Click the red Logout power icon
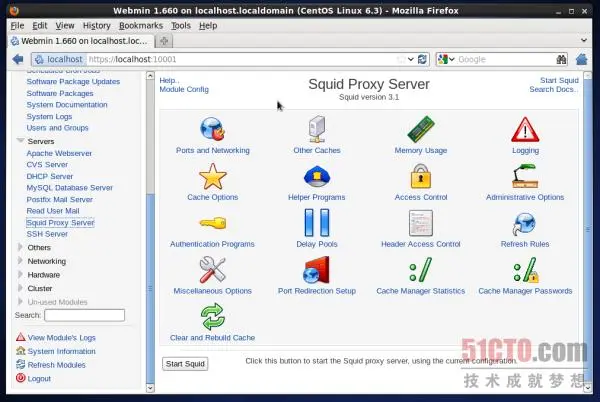This screenshot has width=600, height=402. point(20,378)
